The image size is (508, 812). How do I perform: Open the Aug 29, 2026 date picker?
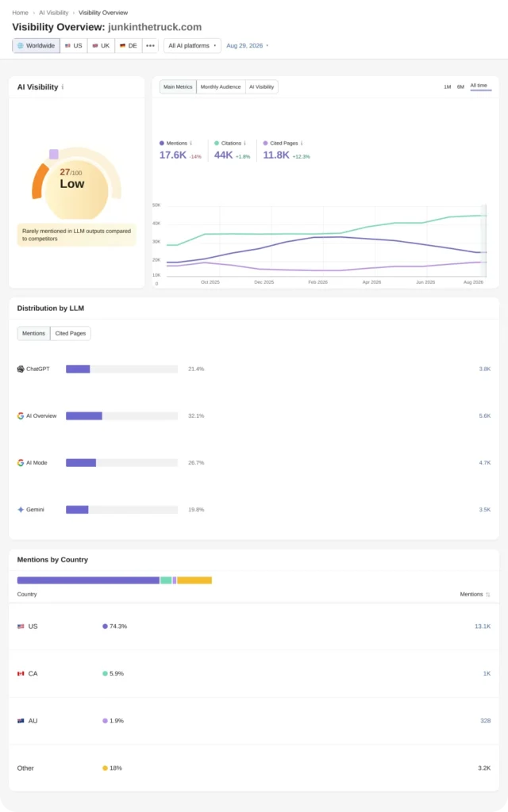click(x=248, y=45)
